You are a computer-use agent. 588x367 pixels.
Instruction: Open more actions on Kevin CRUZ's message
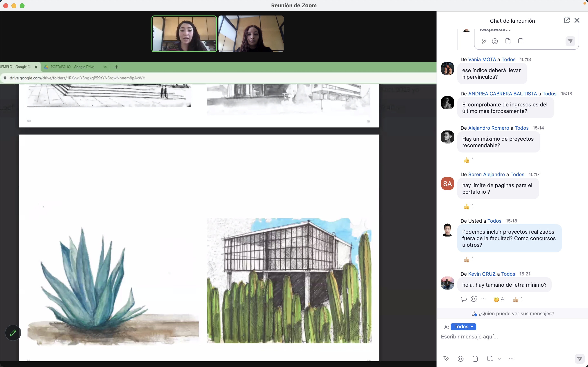[x=483, y=299]
